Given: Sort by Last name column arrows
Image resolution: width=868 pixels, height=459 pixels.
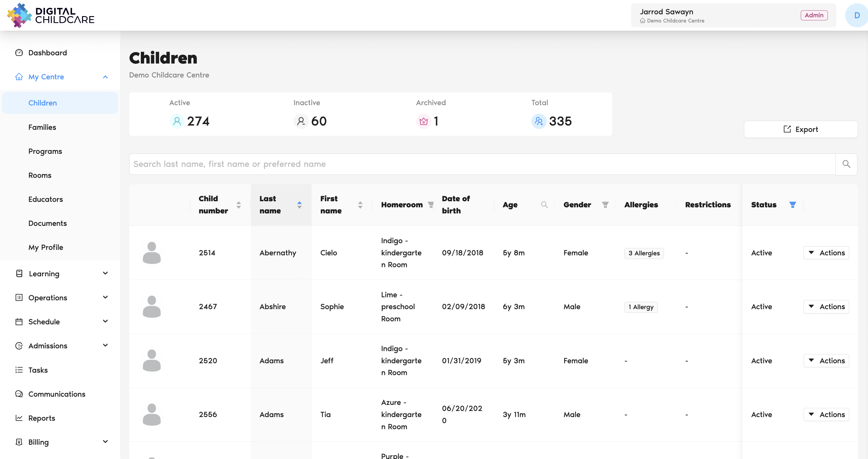Looking at the screenshot, I should click(299, 204).
